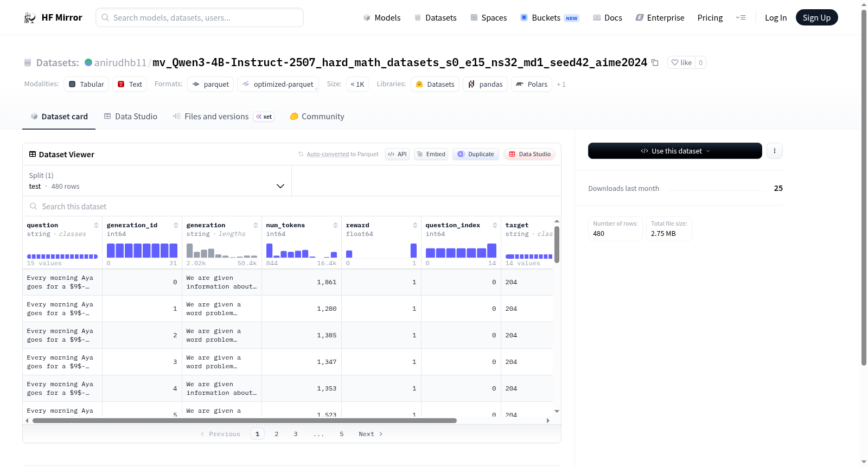Click the generation_id histogram bars
The width and height of the screenshot is (868, 467).
pos(142,250)
